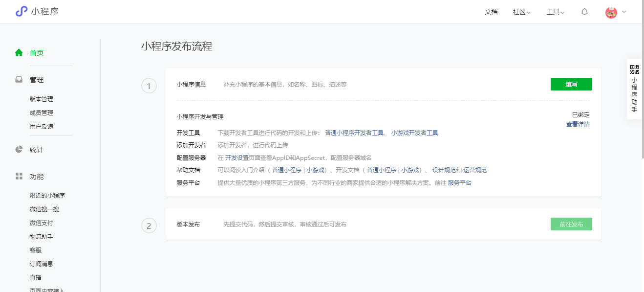
Task: Select 管理 section in sidebar
Action: click(37, 80)
